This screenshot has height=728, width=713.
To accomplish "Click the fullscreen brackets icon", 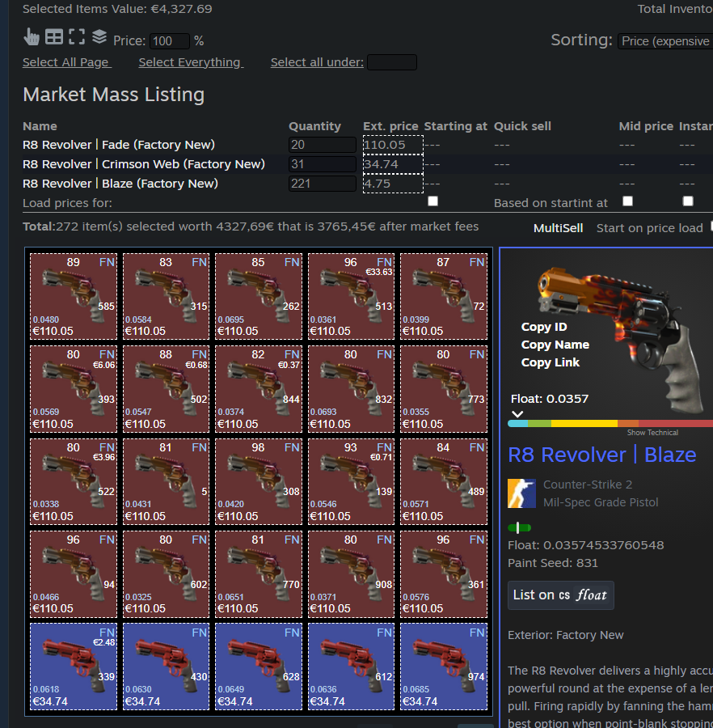I will click(x=77, y=36).
